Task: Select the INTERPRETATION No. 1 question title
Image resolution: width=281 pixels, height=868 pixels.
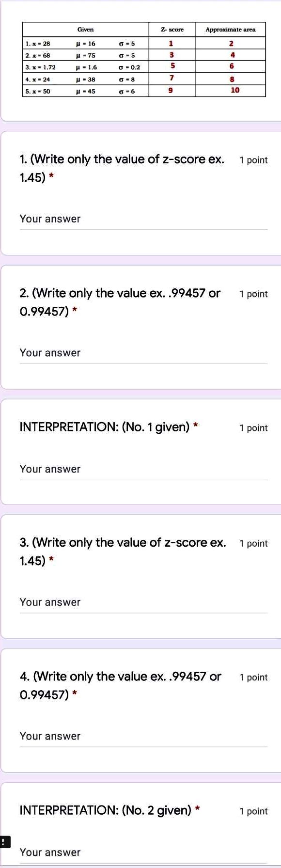Action: tap(107, 428)
